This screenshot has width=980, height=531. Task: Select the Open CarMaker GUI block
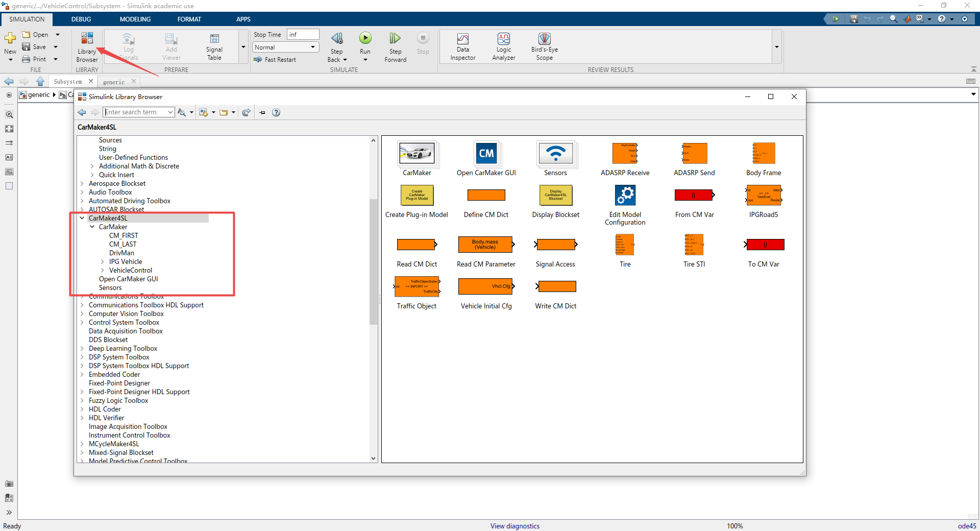(x=486, y=154)
